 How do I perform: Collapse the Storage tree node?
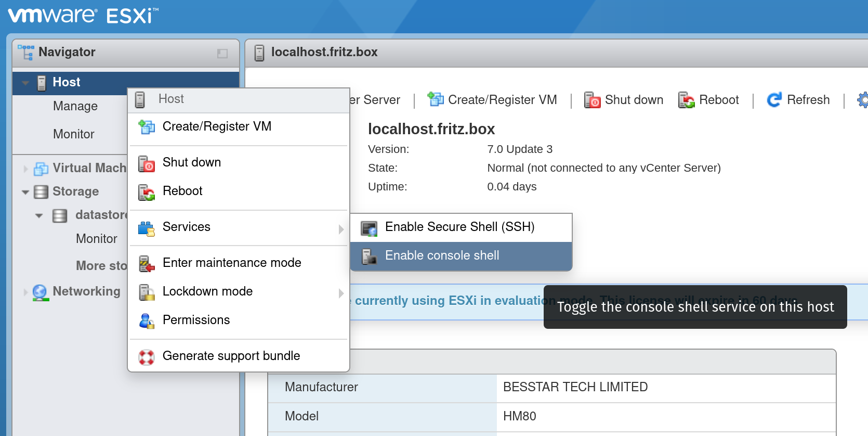pyautogui.click(x=25, y=192)
